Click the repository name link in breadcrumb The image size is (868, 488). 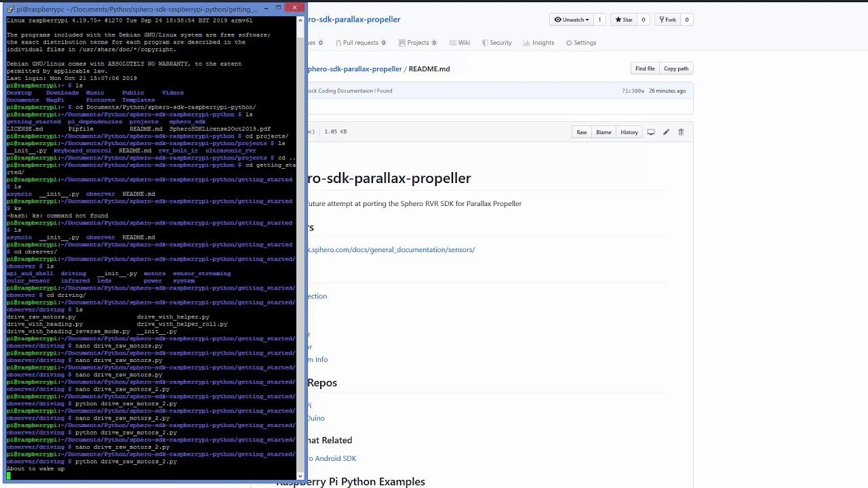point(355,68)
